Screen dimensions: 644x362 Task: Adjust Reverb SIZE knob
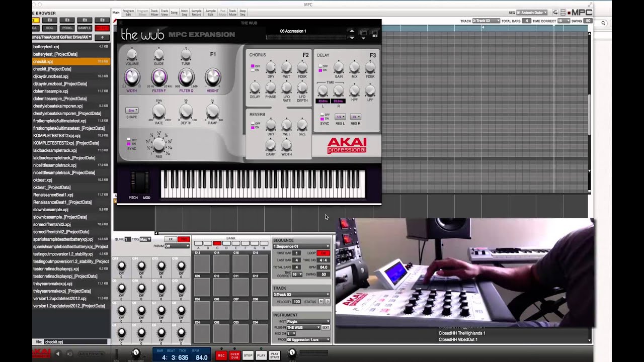point(302,125)
